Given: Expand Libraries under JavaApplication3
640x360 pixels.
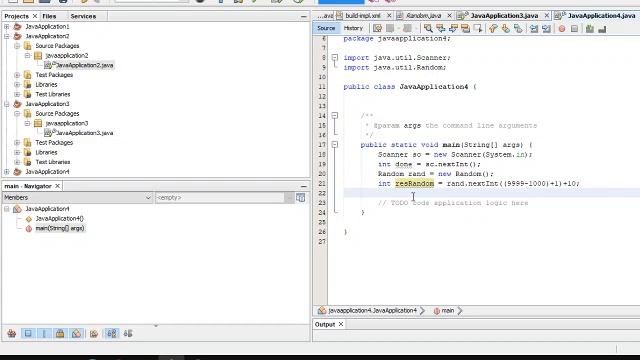Looking at the screenshot, I should tap(17, 152).
